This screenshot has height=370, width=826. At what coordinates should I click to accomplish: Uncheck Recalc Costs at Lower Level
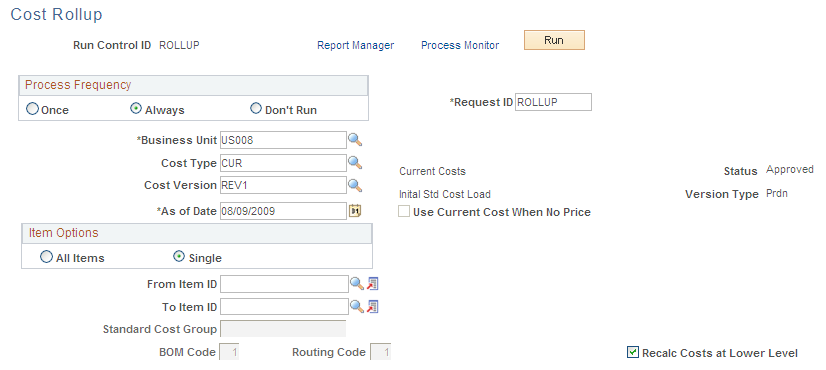633,352
